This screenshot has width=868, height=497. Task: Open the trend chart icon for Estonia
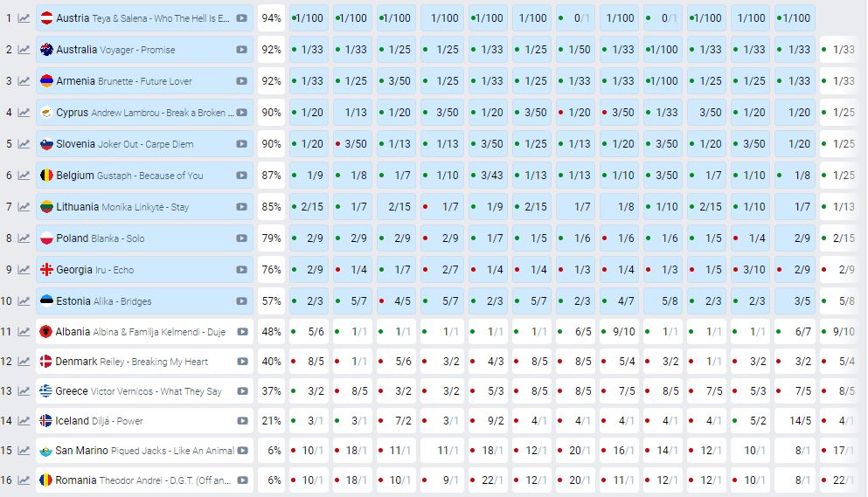point(24,301)
